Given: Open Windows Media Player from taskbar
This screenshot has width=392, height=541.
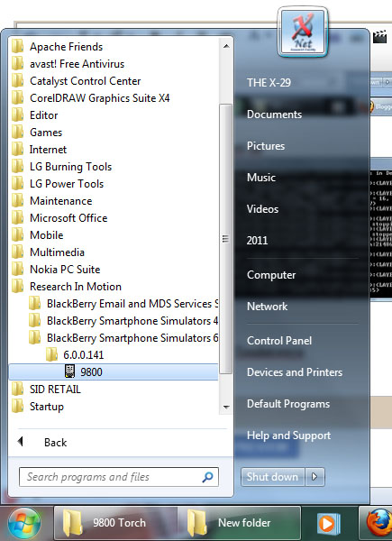Looking at the screenshot, I should click(x=329, y=524).
